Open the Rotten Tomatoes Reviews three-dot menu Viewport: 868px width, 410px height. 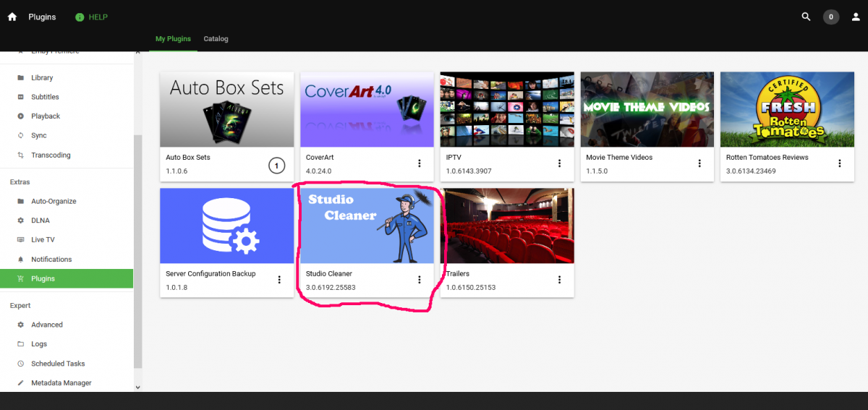pos(840,163)
